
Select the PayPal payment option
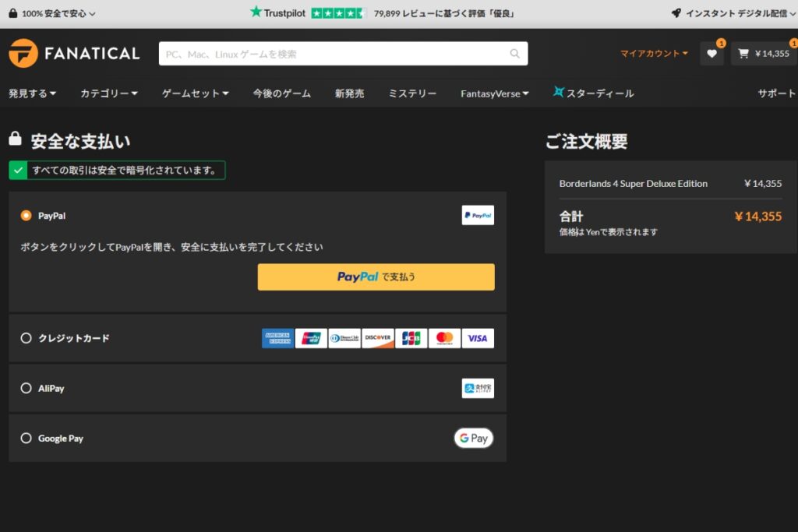26,216
